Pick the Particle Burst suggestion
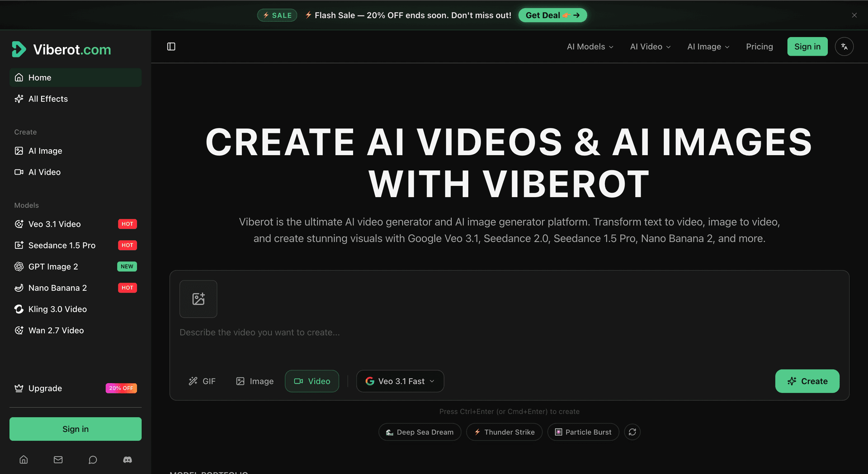Screen dimensions: 868x474 [583, 432]
